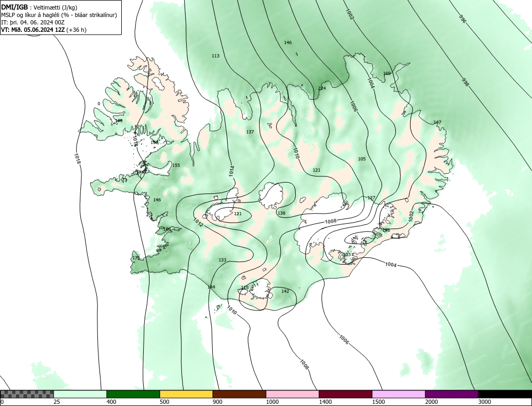Click the 1500 tick label on legend
Image resolution: width=532 pixels, height=406 pixels.
click(378, 402)
